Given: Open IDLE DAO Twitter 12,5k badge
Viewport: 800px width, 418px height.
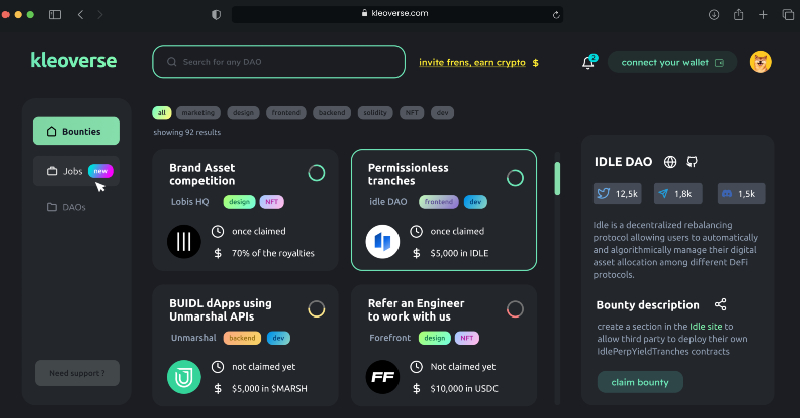Looking at the screenshot, I should click(617, 193).
